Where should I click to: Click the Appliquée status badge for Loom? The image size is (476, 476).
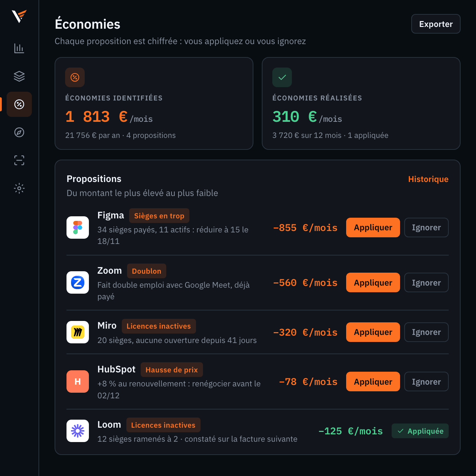[420, 431]
